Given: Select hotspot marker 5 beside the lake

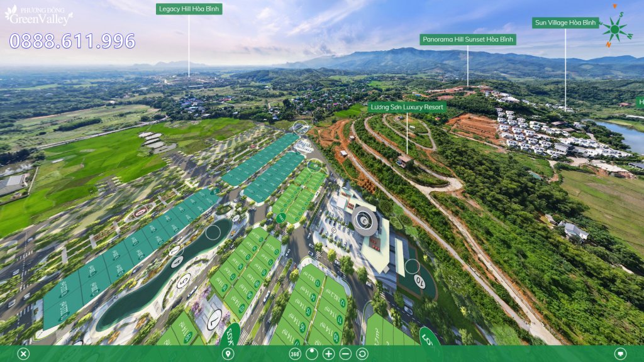Looking at the screenshot, I should 184,281.
